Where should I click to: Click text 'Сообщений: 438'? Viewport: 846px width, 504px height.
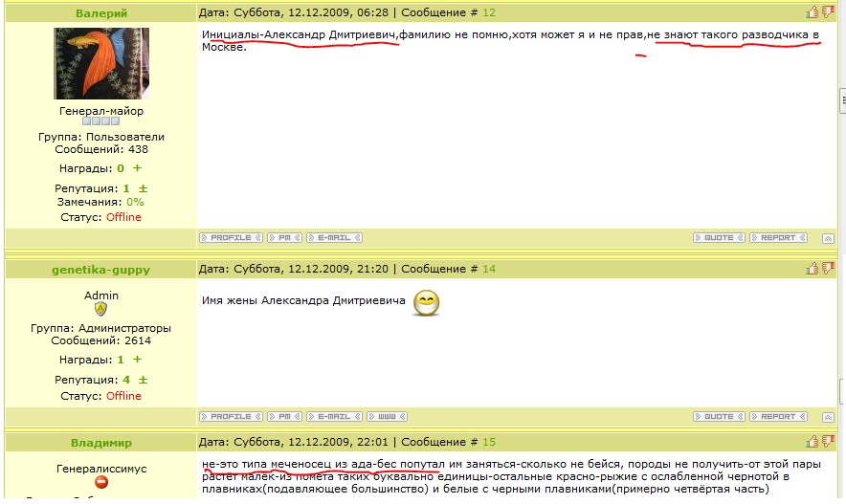(x=101, y=149)
